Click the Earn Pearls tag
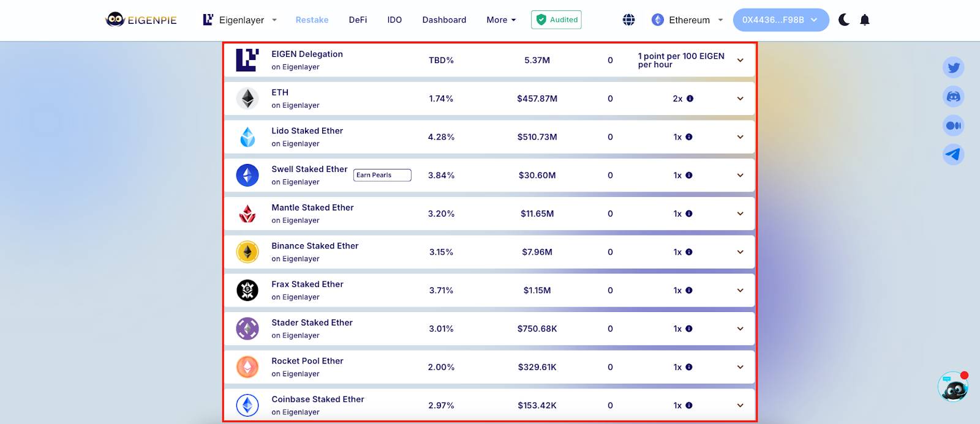980x424 pixels. (x=382, y=175)
